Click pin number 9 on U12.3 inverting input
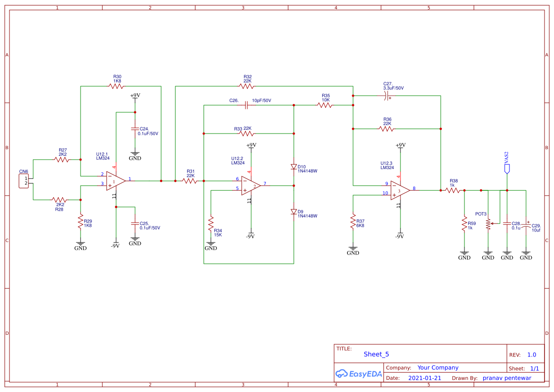554x392 pixels. click(x=387, y=184)
